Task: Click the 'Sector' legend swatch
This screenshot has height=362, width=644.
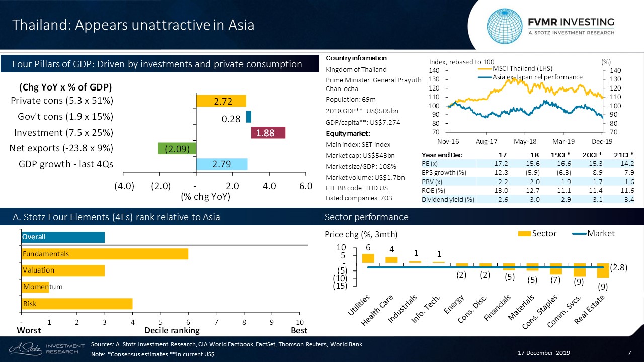Action: [523, 233]
